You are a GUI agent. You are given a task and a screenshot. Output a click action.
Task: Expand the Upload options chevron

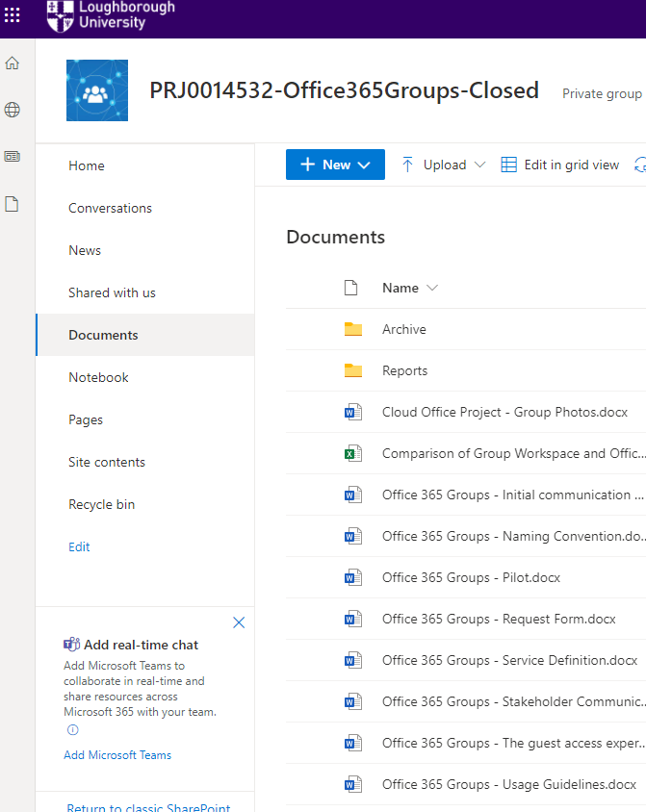(481, 165)
